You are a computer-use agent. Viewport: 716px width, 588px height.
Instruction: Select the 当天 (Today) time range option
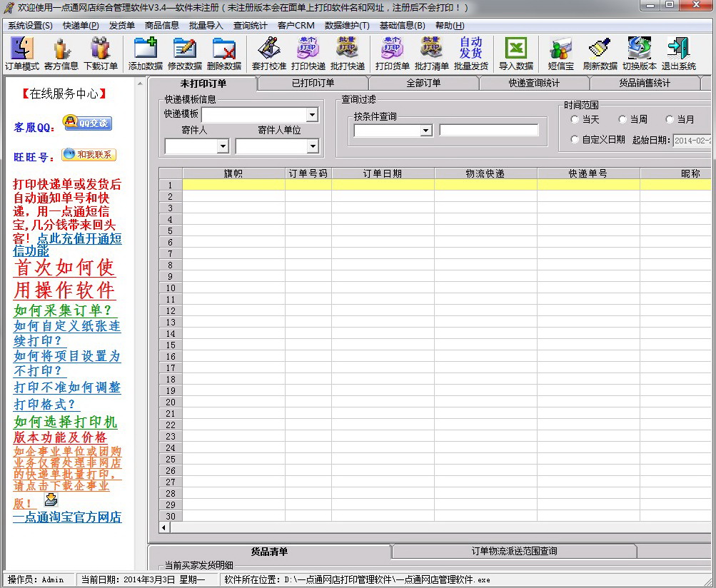pyautogui.click(x=583, y=120)
